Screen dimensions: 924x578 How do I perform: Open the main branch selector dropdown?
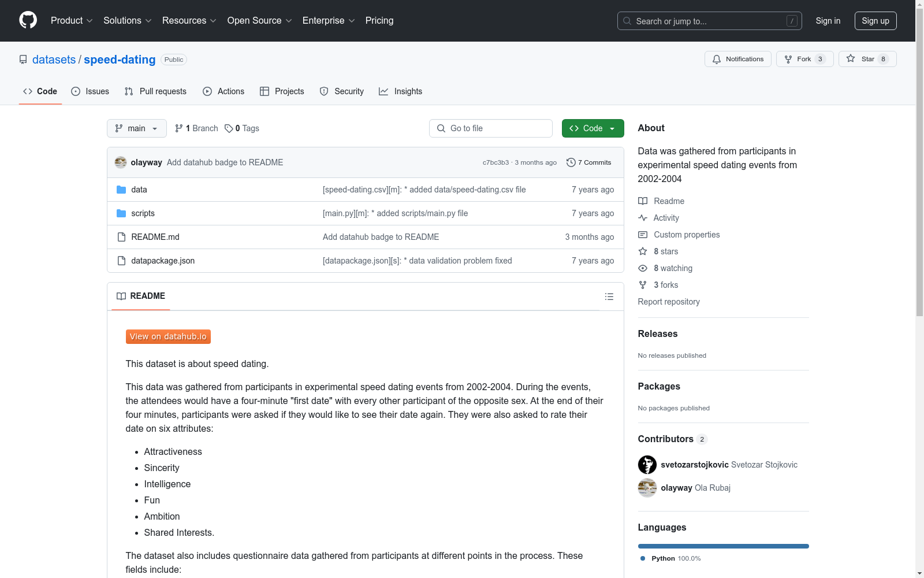pos(137,128)
